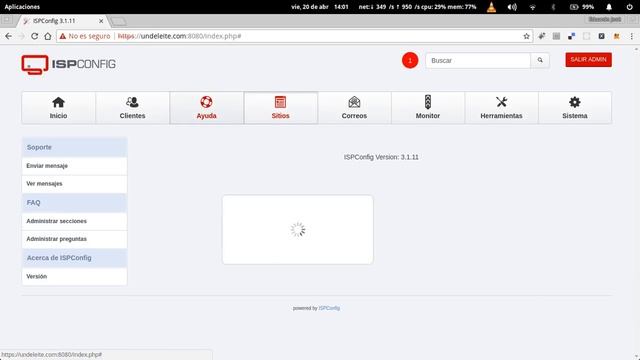
Task: Open Enviar mensaje in sidebar
Action: point(74,166)
